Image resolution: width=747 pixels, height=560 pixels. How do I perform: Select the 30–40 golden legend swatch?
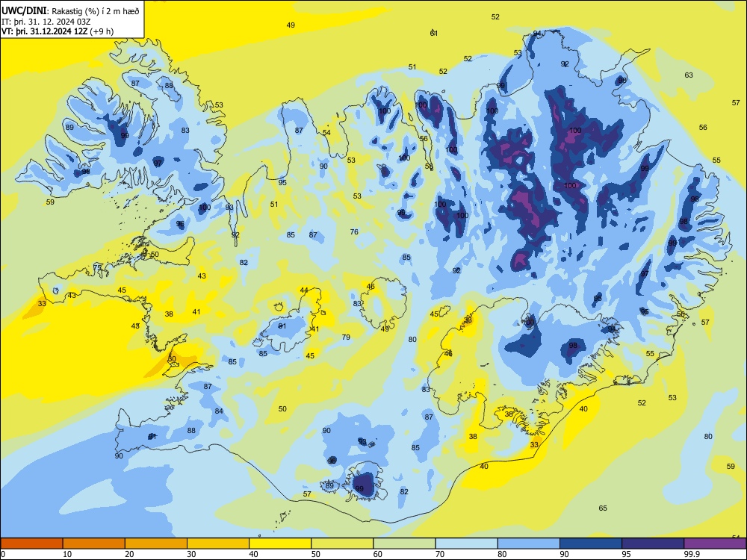pos(218,544)
